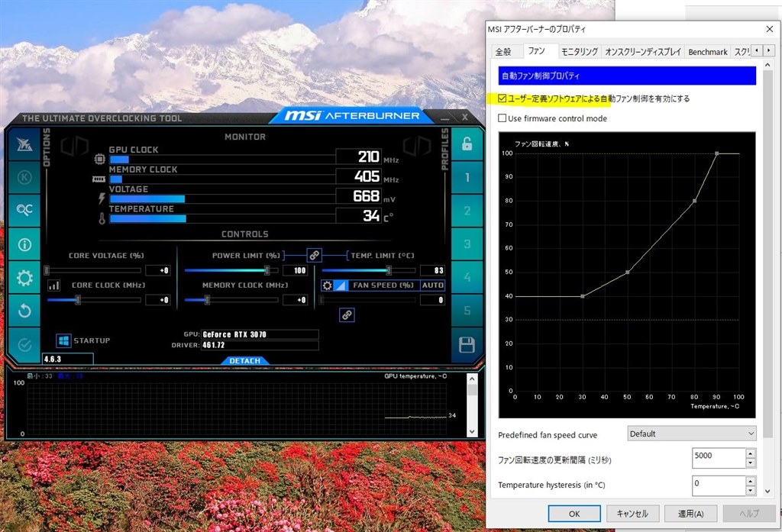Close the MSI properties dialog

coord(769,29)
